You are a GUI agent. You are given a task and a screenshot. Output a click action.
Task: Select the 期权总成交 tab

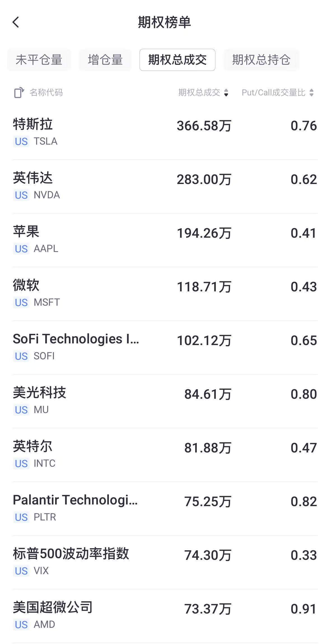tap(177, 60)
